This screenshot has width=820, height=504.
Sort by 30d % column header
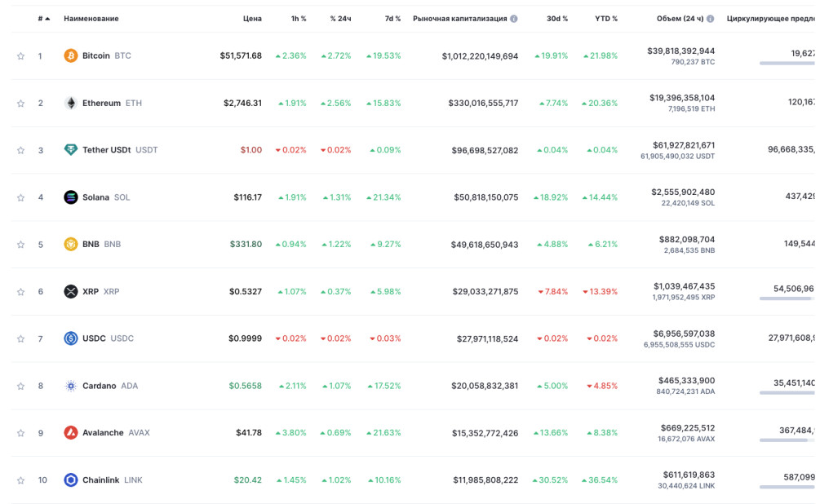click(557, 18)
